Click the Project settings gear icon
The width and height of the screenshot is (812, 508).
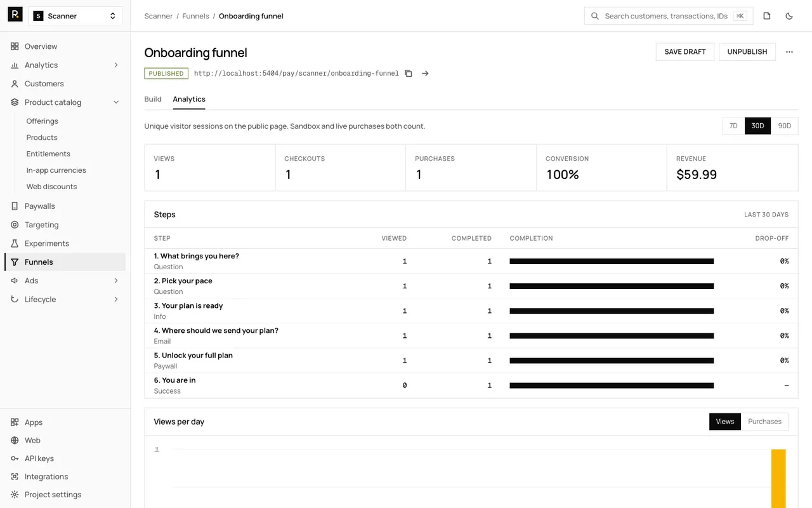point(15,495)
